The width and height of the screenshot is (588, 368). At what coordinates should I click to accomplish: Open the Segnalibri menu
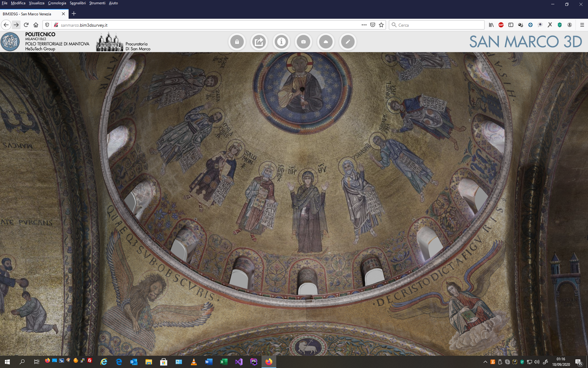[x=78, y=3]
